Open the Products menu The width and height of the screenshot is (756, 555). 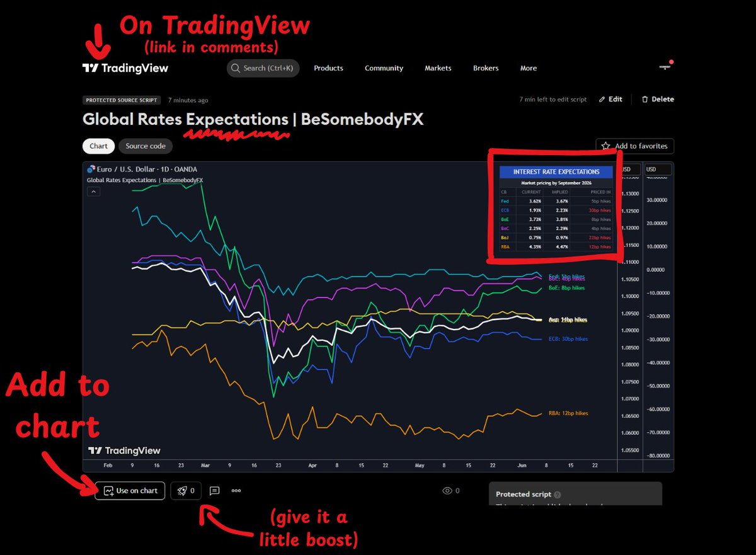[328, 68]
